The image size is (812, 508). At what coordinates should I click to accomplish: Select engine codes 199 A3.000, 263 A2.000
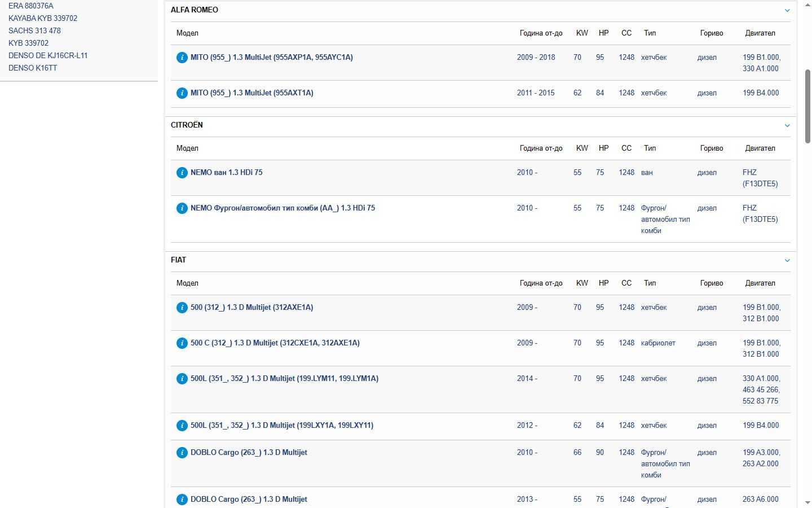pyautogui.click(x=761, y=458)
